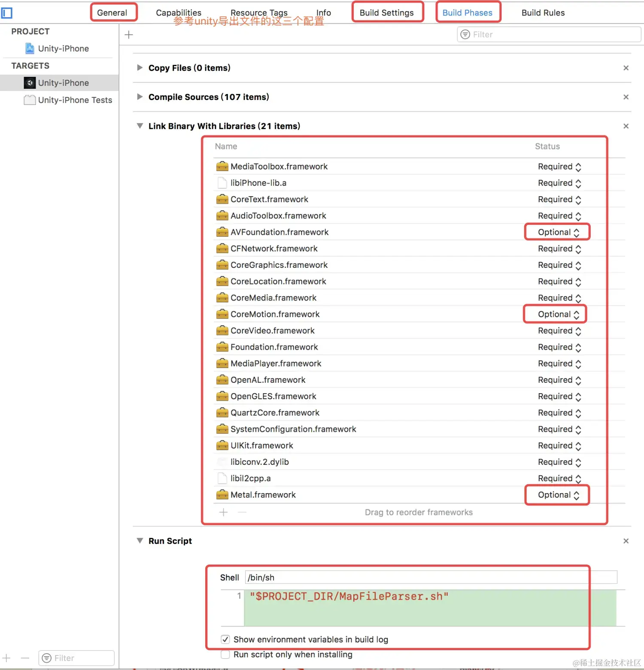This screenshot has height=670, width=644.
Task: Click the CFNetwork.framework toolbox icon
Action: tap(222, 249)
